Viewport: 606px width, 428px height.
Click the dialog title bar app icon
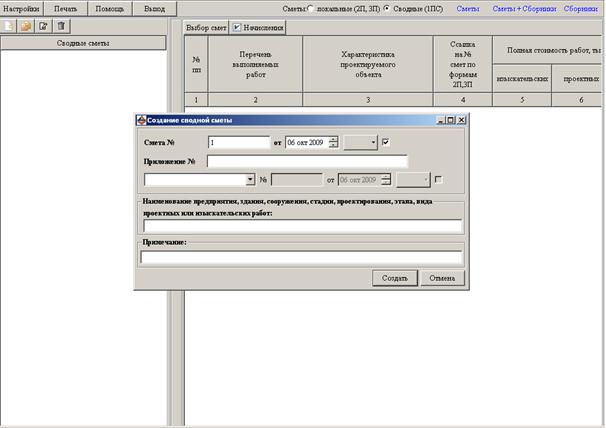click(x=141, y=120)
